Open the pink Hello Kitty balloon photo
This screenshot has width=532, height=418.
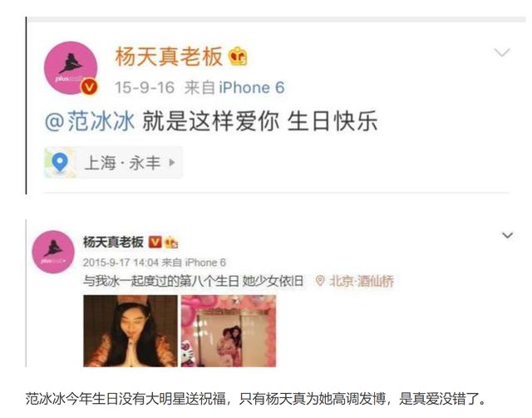pos(229,331)
